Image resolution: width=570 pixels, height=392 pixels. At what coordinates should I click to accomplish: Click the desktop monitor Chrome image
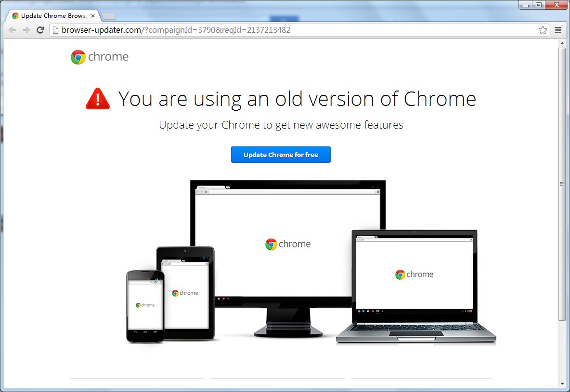pos(288,258)
